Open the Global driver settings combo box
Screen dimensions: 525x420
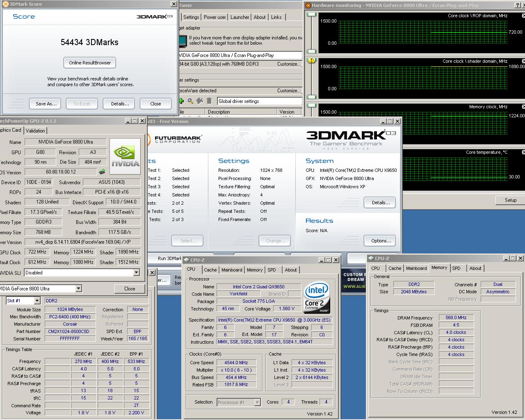coord(259,101)
